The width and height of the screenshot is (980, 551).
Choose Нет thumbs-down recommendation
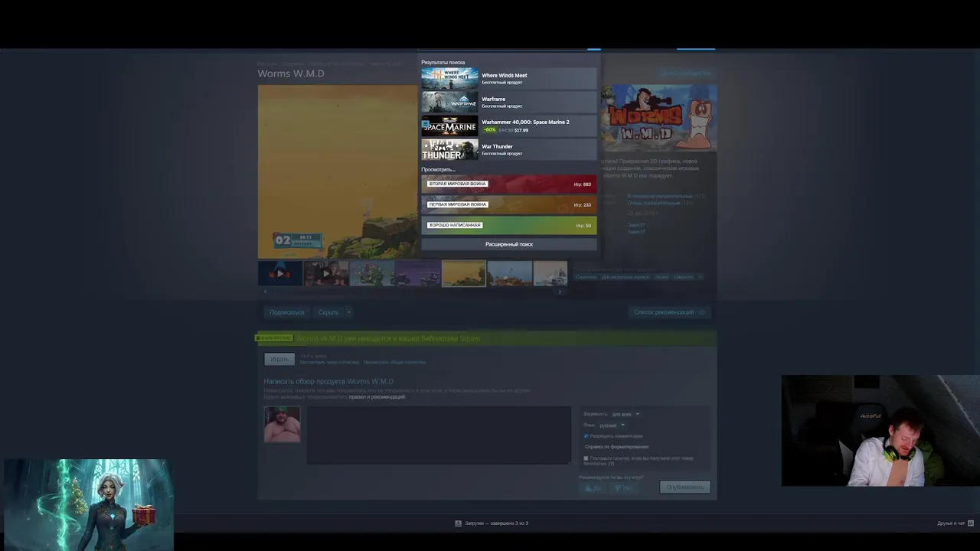(x=623, y=487)
